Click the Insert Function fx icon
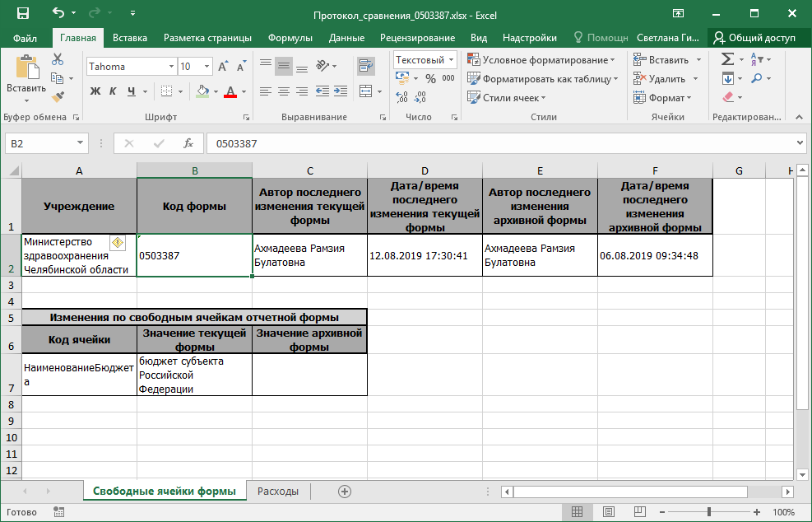 tap(188, 143)
